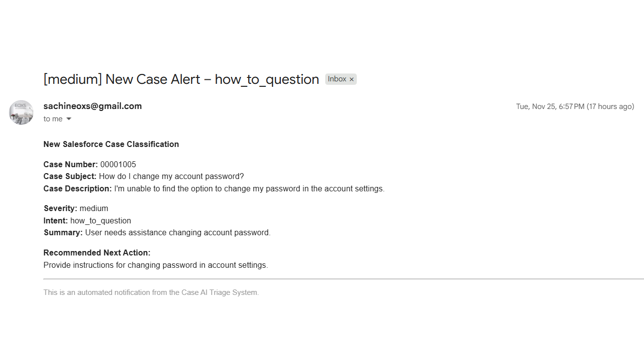Click the Intent value how_to_question
644x362 pixels.
point(101,220)
